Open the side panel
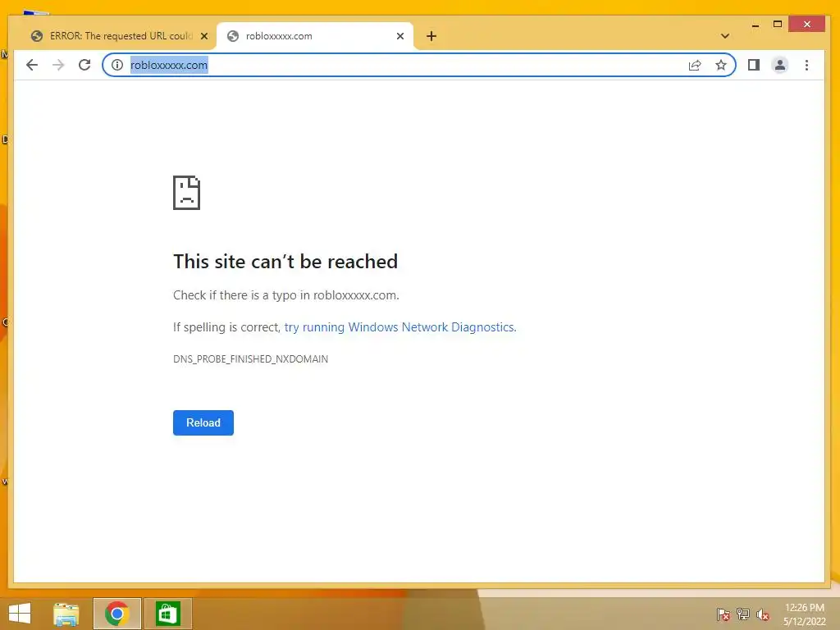Viewport: 840px width, 630px height. [x=754, y=65]
